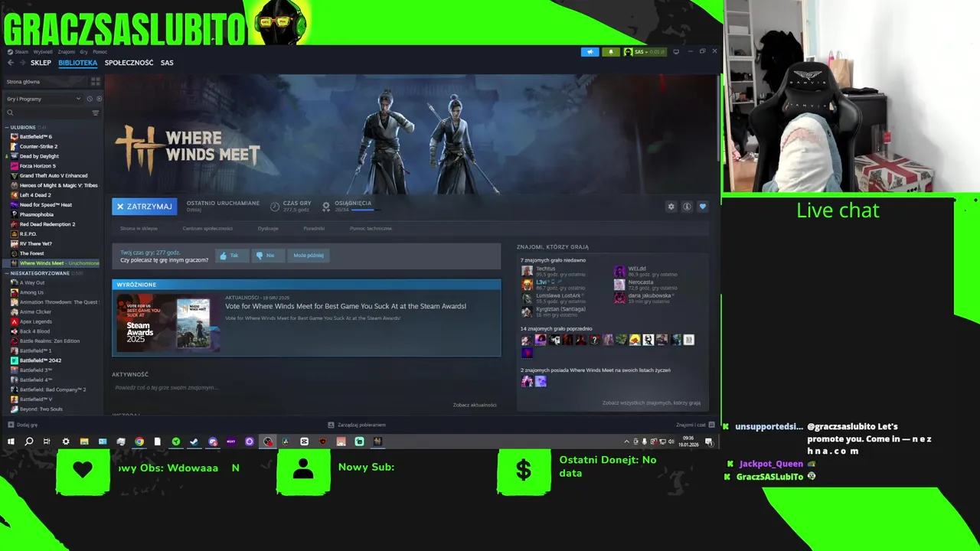Open game settings gear for Where Winds Meet
980x551 pixels.
tap(671, 207)
